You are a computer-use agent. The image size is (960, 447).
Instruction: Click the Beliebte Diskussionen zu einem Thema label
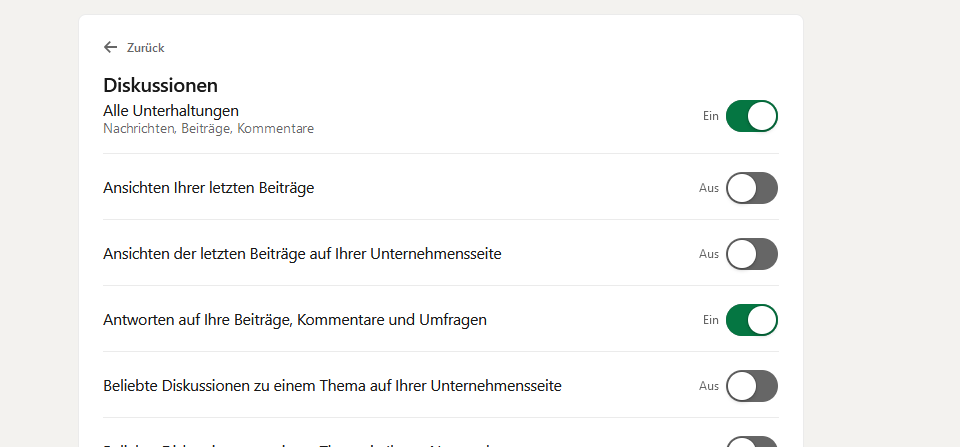click(332, 386)
